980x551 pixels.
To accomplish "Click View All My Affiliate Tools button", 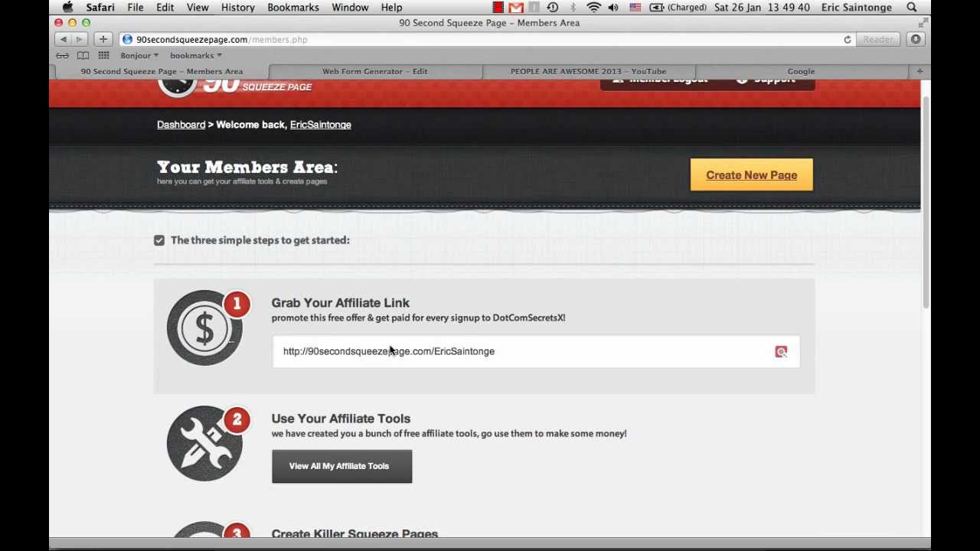I will pyautogui.click(x=341, y=466).
